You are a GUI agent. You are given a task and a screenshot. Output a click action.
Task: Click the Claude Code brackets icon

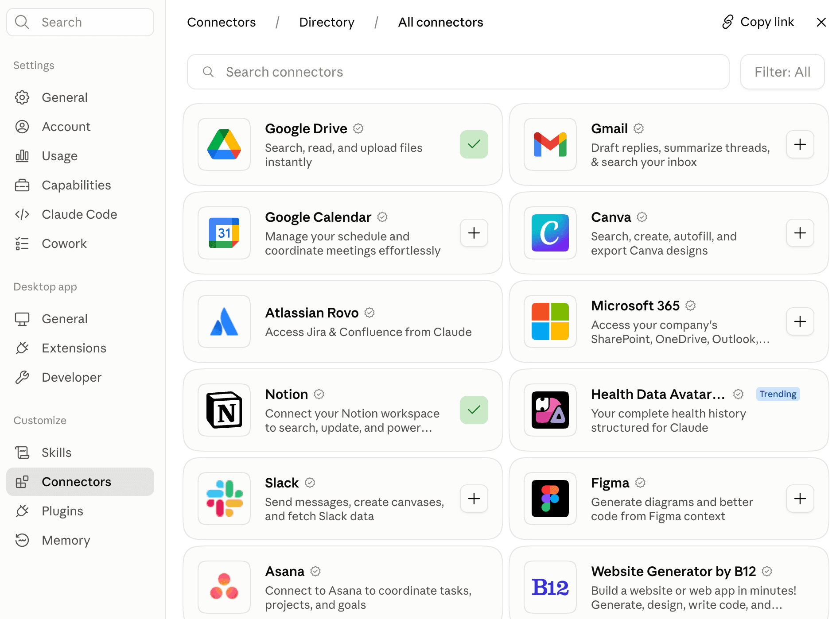[22, 214]
